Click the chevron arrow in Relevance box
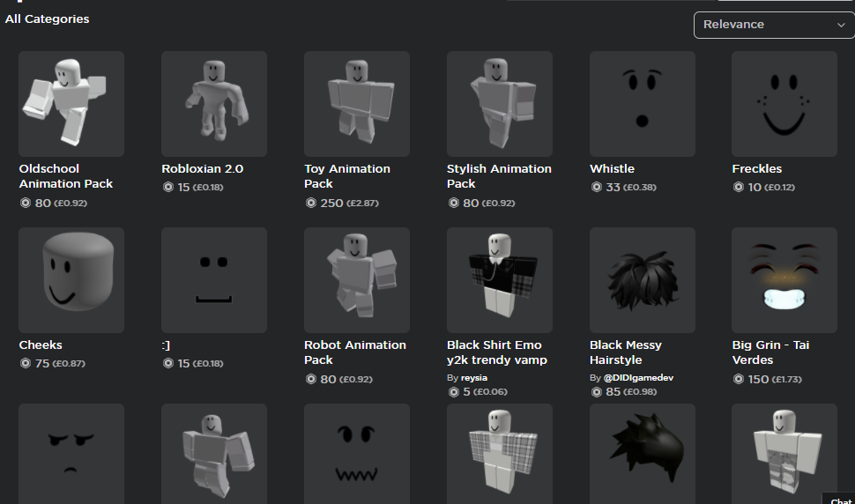 click(x=841, y=25)
